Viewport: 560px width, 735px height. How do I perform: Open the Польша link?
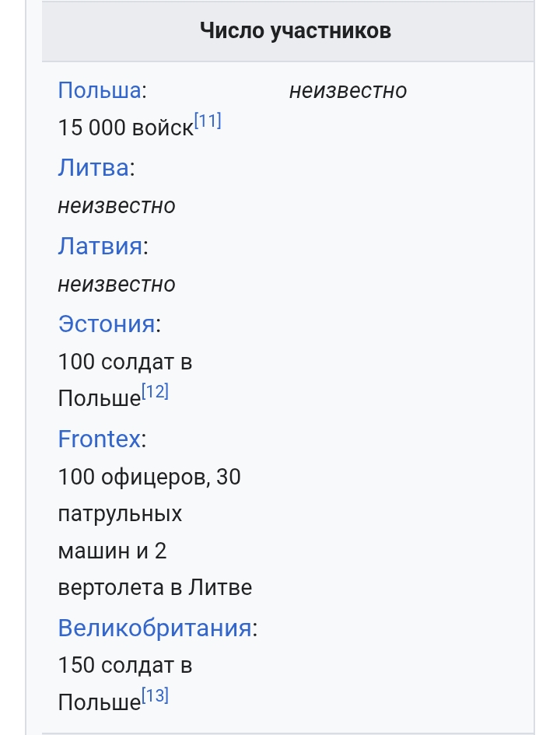[100, 90]
